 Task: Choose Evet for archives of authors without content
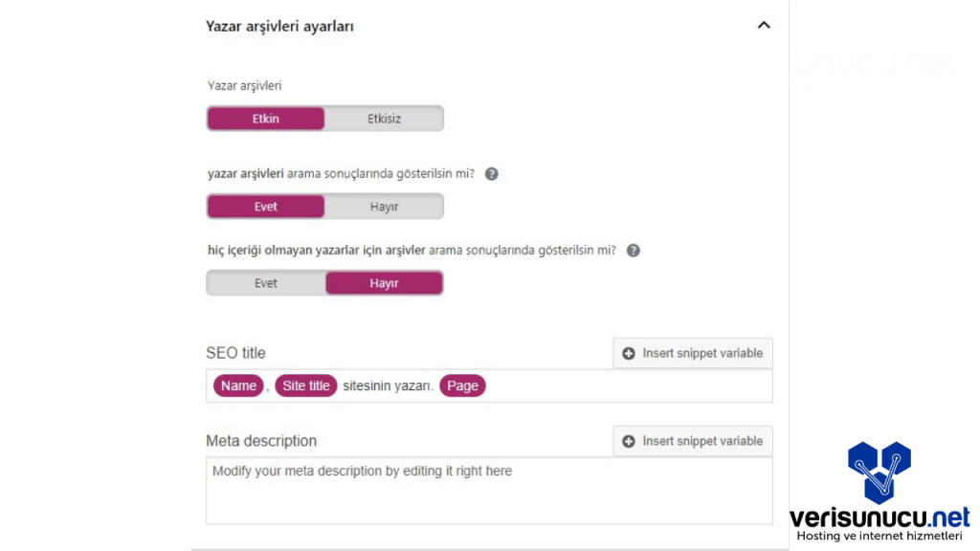click(x=266, y=283)
